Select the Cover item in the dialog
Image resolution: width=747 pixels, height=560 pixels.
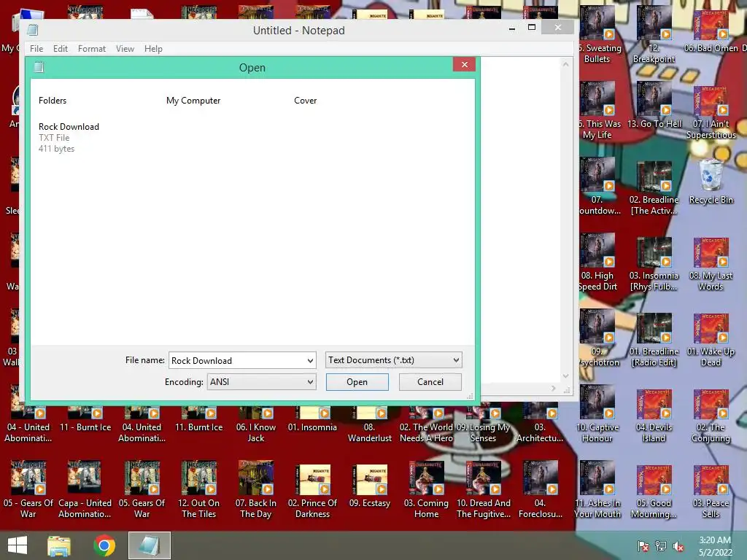coord(306,101)
